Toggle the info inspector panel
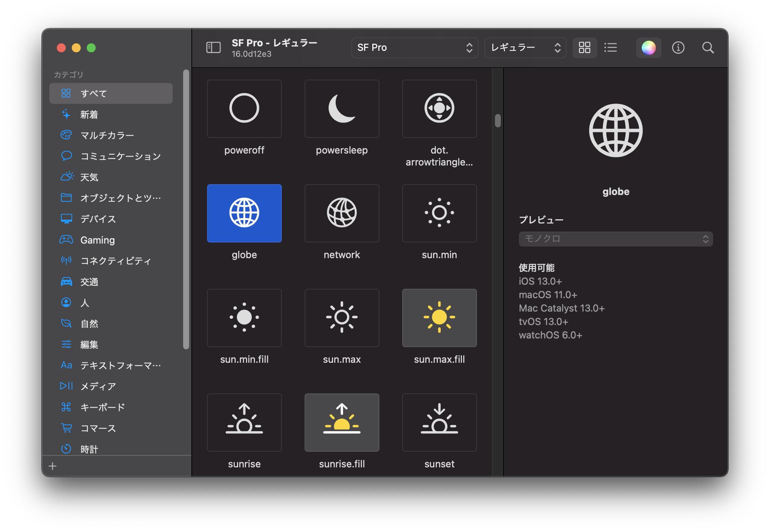 pyautogui.click(x=678, y=47)
